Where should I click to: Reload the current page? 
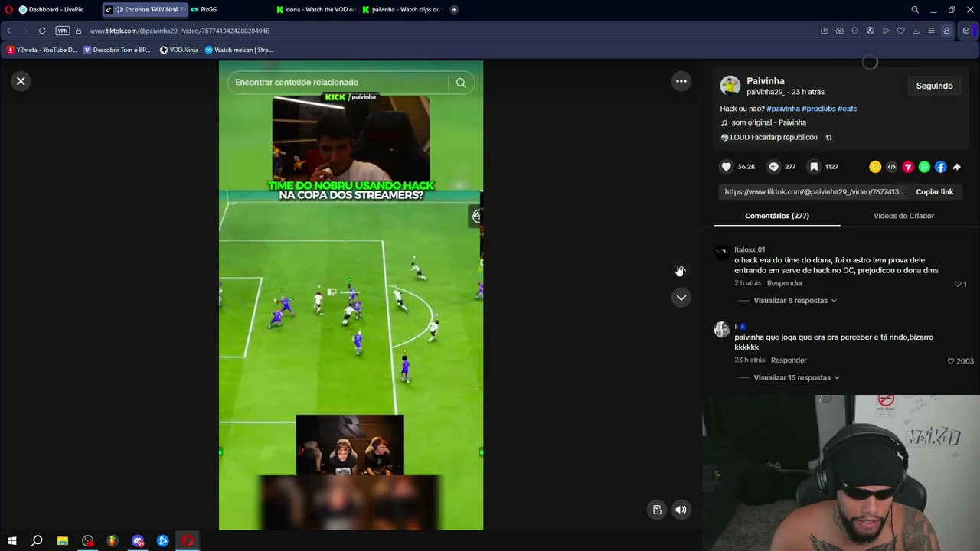pyautogui.click(x=42, y=31)
